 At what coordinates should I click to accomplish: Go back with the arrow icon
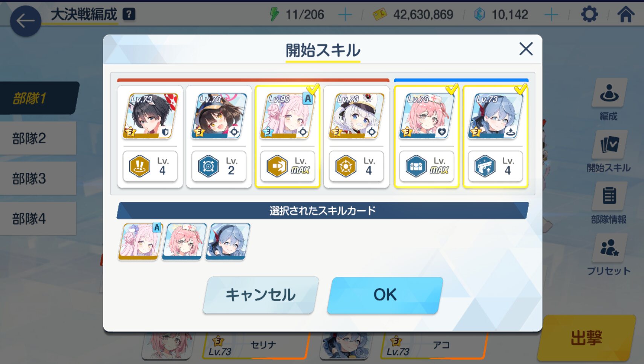[25, 21]
